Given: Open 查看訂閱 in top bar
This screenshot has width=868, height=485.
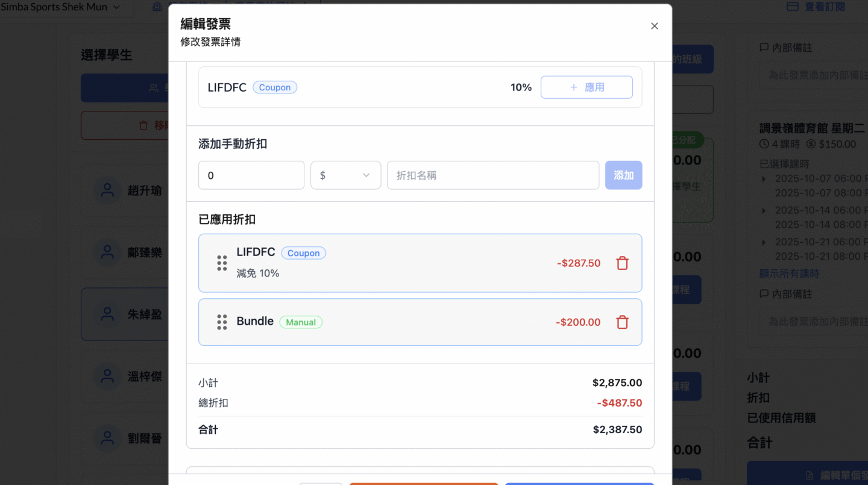Looking at the screenshot, I should (824, 7).
